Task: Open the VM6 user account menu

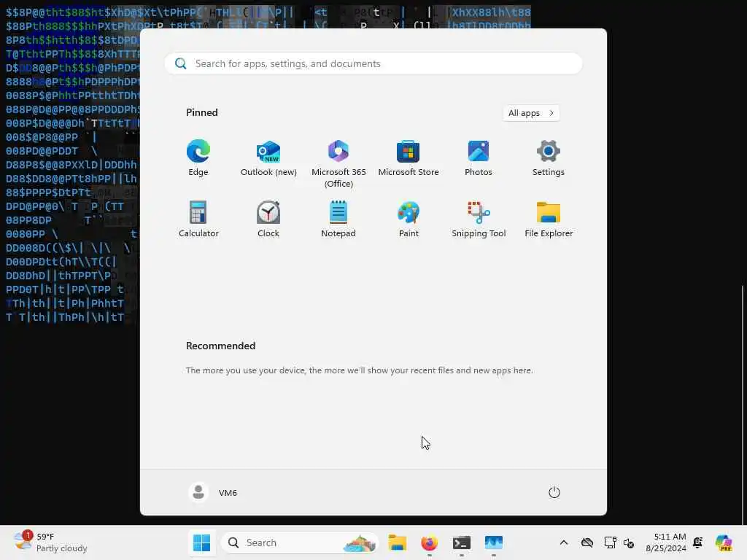Action: coord(213,492)
